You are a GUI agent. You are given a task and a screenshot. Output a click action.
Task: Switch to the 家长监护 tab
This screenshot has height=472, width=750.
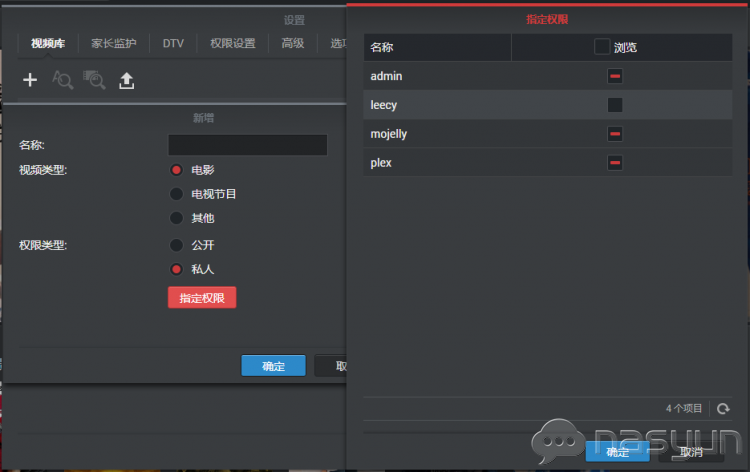coord(114,43)
